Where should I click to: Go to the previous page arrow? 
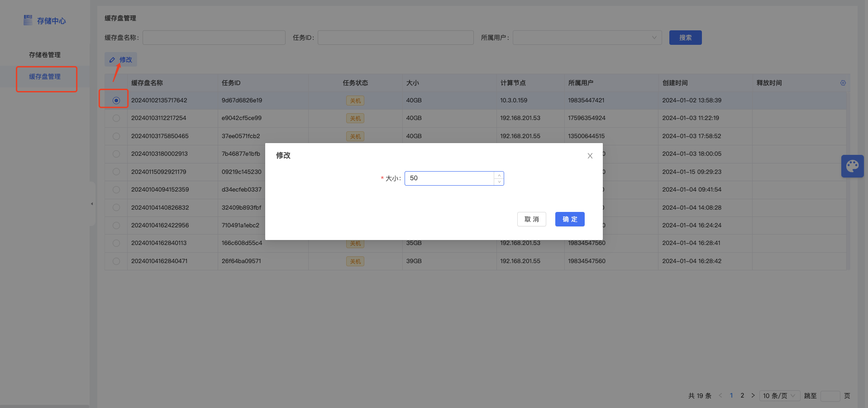coord(720,395)
